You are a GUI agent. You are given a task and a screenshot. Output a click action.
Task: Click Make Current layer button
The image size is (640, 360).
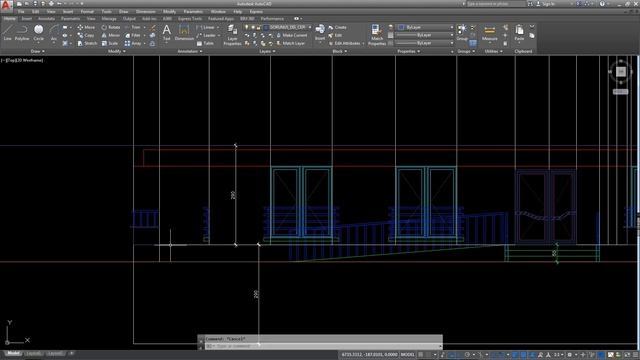click(x=292, y=36)
